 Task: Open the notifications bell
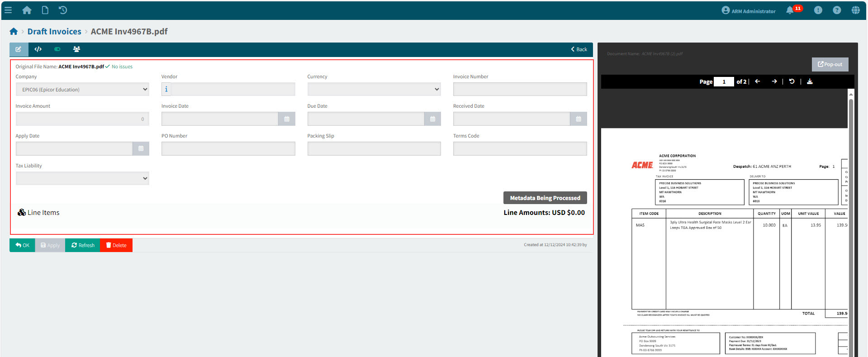tap(790, 10)
